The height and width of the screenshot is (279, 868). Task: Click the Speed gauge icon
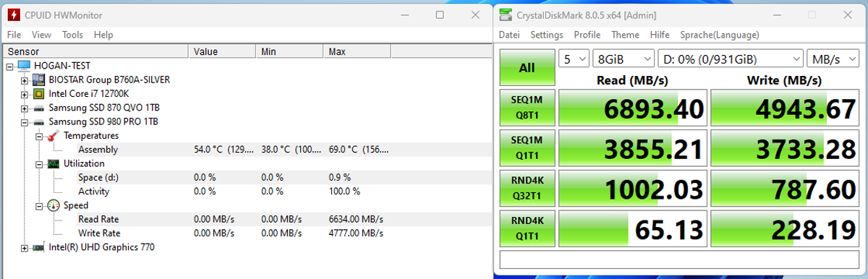click(x=53, y=205)
